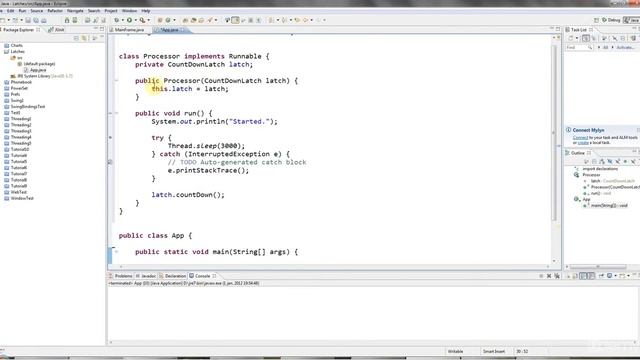Toggle Link with Editor in Package Explorer
The height and width of the screenshot is (360, 640).
(x=84, y=38)
